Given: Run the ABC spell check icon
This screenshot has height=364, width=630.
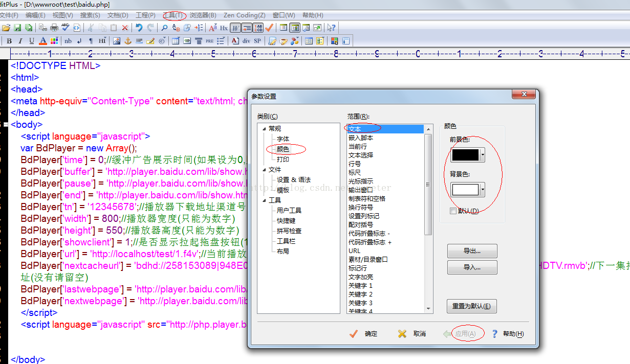Looking at the screenshot, I should pos(66,27).
